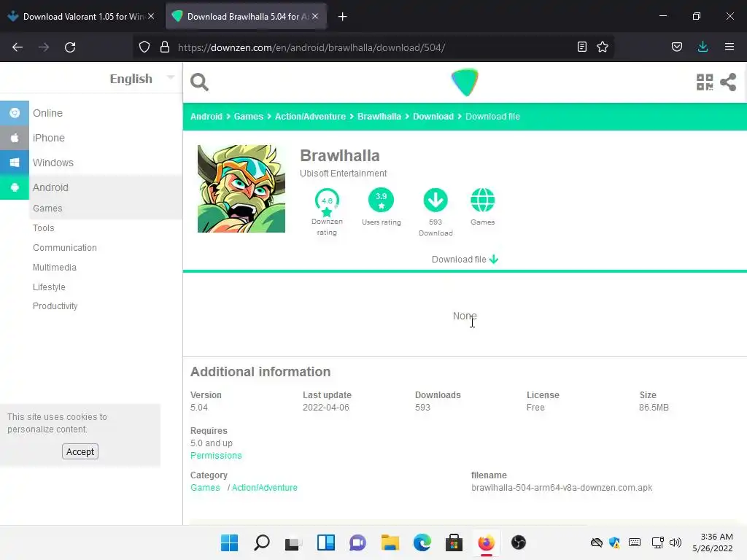747x560 pixels.
Task: Open the Online category
Action: coord(47,113)
